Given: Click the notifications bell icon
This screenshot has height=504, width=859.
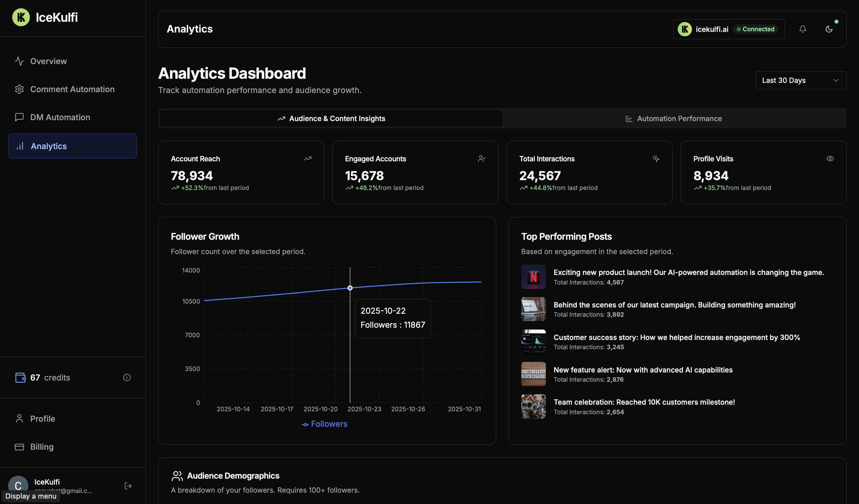Looking at the screenshot, I should point(802,29).
